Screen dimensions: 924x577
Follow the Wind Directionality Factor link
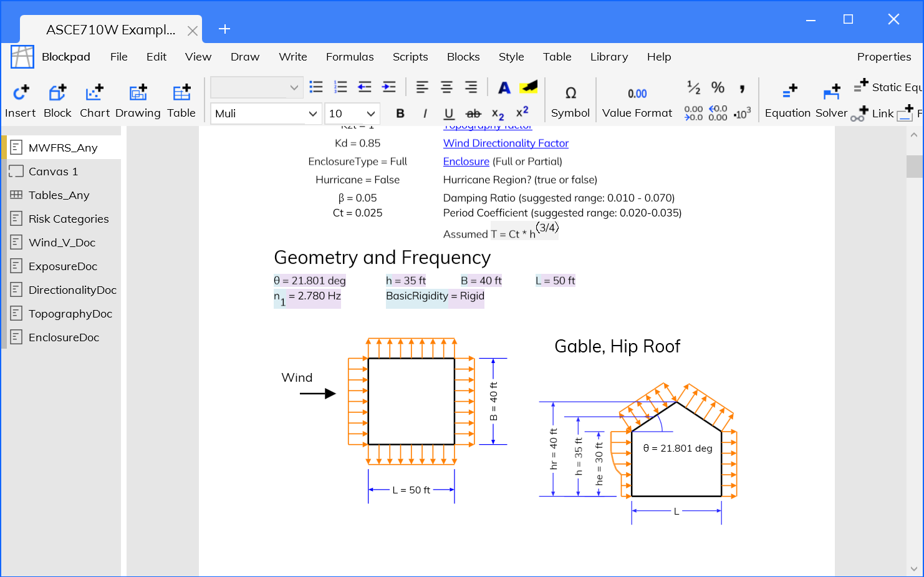click(x=506, y=143)
